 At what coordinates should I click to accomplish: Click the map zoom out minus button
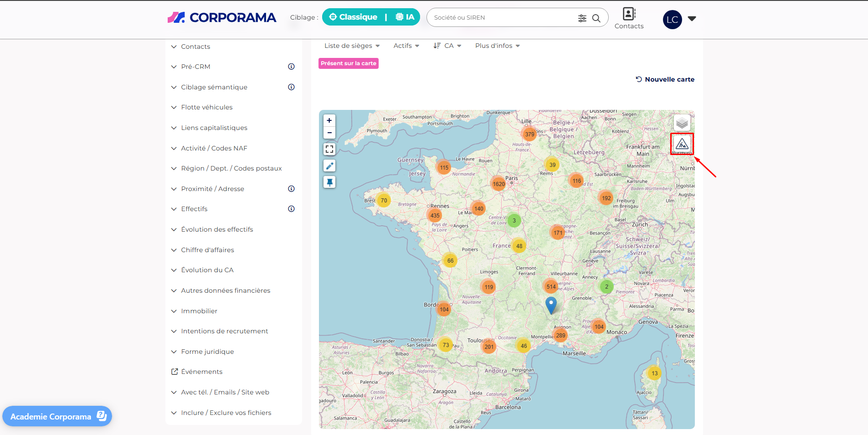329,133
